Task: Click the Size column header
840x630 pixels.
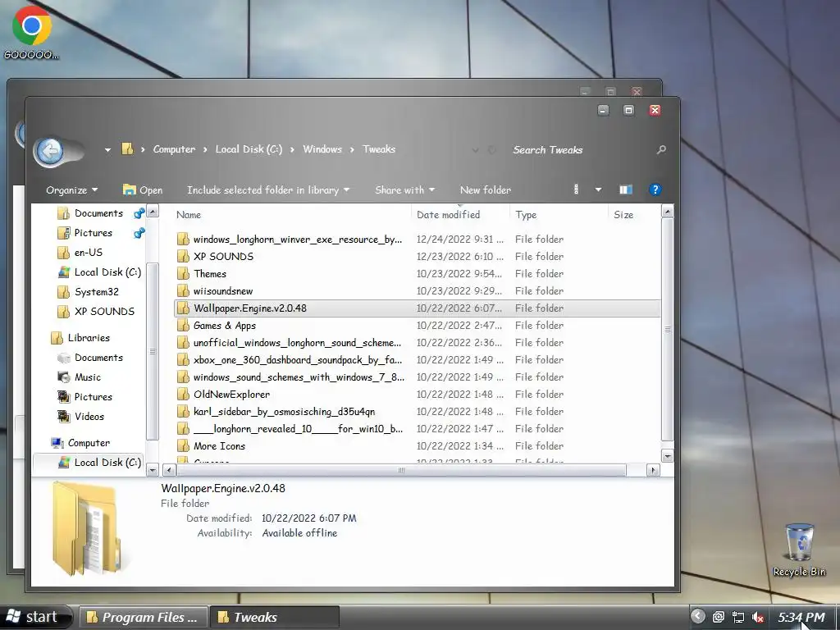Action: click(x=623, y=215)
